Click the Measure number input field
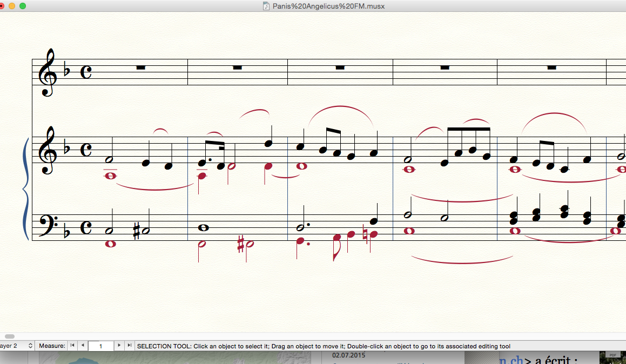This screenshot has height=364, width=626. coord(100,346)
